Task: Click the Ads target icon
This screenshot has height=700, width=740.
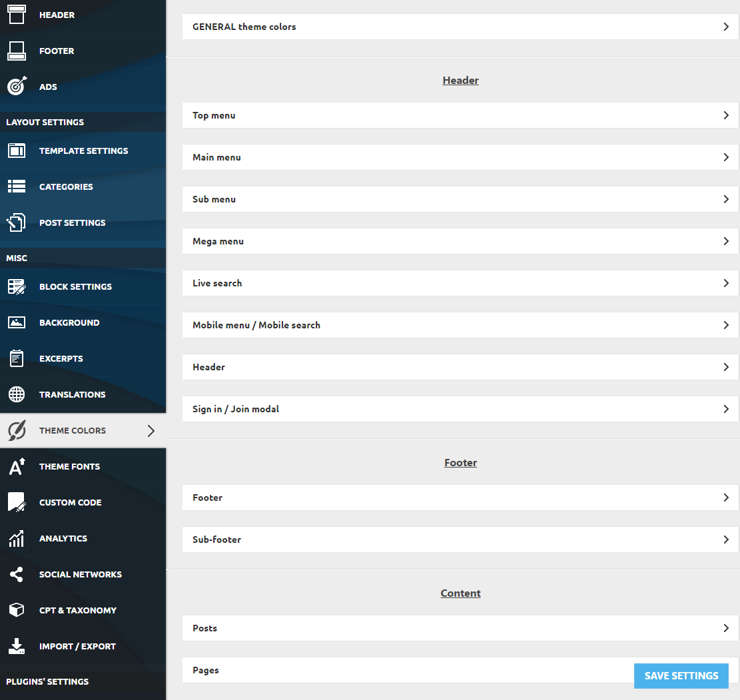Action: [x=17, y=87]
